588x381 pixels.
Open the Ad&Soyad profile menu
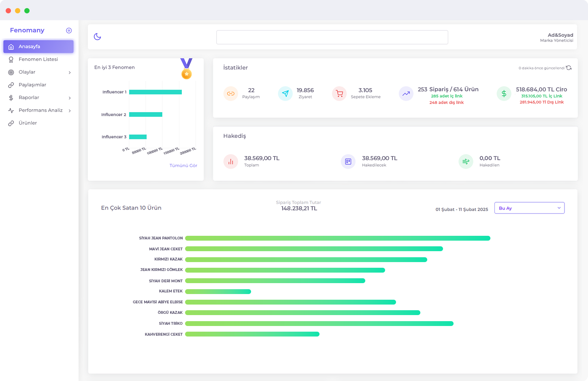pyautogui.click(x=560, y=37)
